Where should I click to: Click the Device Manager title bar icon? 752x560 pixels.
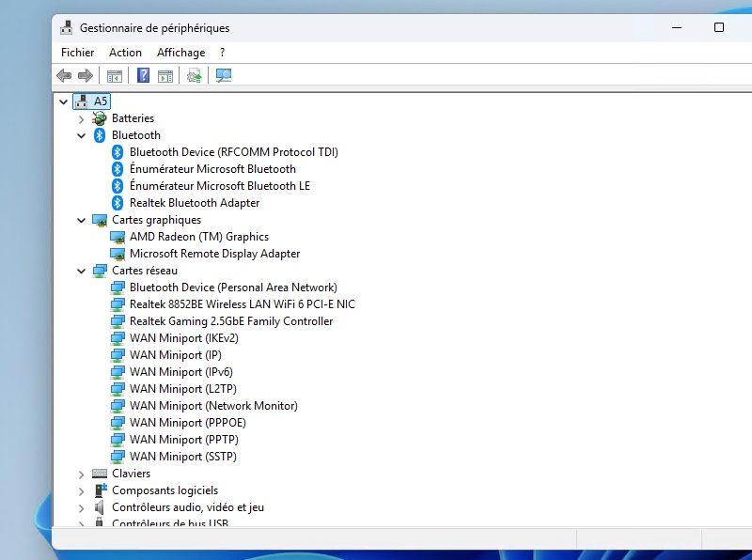click(67, 28)
